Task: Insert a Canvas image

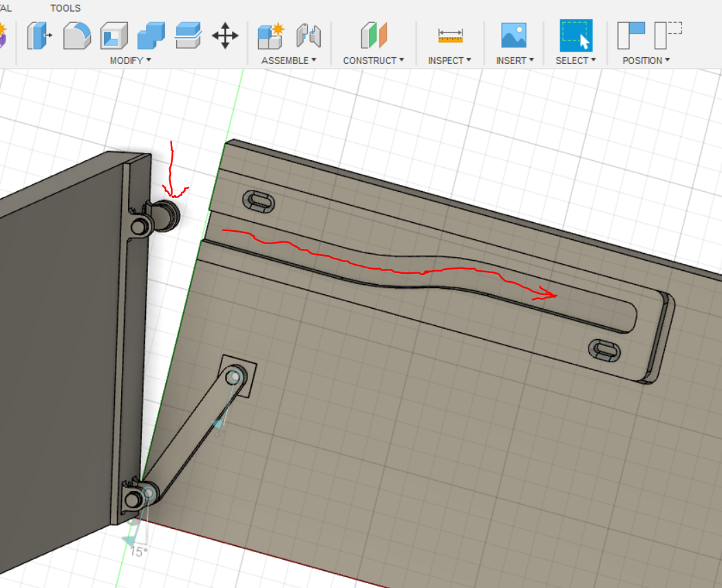Action: click(x=514, y=34)
